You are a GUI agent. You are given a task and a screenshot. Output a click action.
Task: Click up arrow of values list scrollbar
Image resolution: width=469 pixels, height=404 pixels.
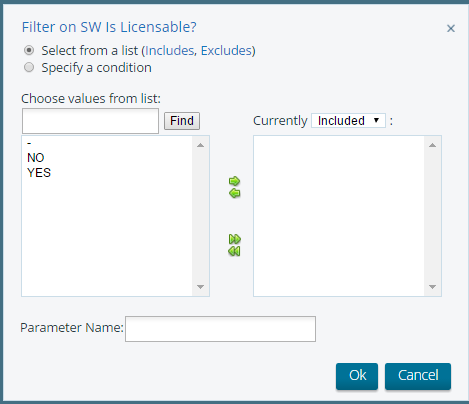pyautogui.click(x=200, y=145)
